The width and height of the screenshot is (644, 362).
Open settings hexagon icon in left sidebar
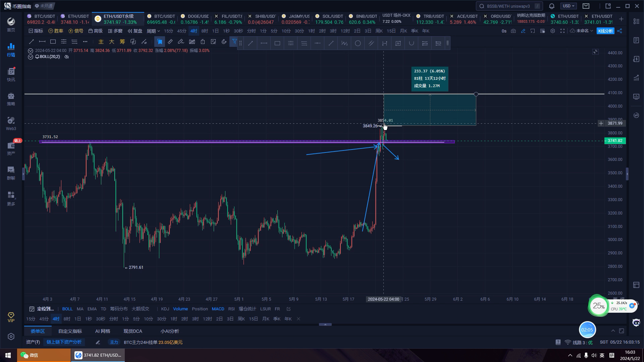click(11, 337)
